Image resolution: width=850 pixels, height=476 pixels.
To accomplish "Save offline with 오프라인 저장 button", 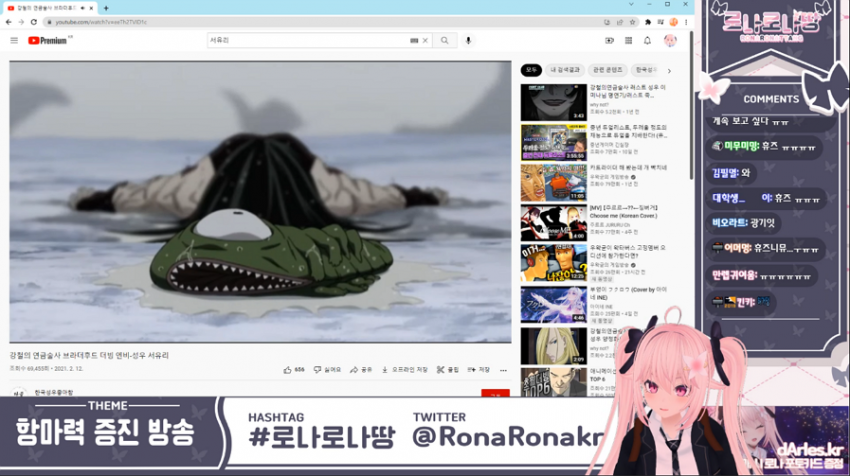I will coord(404,370).
